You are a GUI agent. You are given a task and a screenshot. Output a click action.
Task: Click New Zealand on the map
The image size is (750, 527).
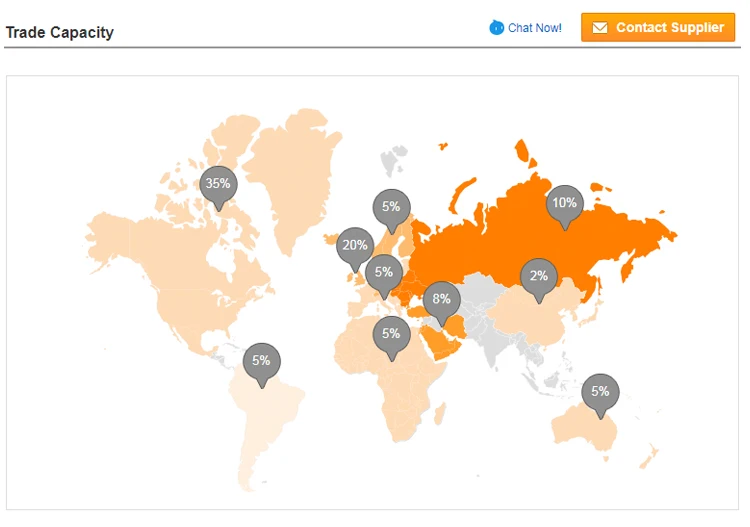point(650,458)
